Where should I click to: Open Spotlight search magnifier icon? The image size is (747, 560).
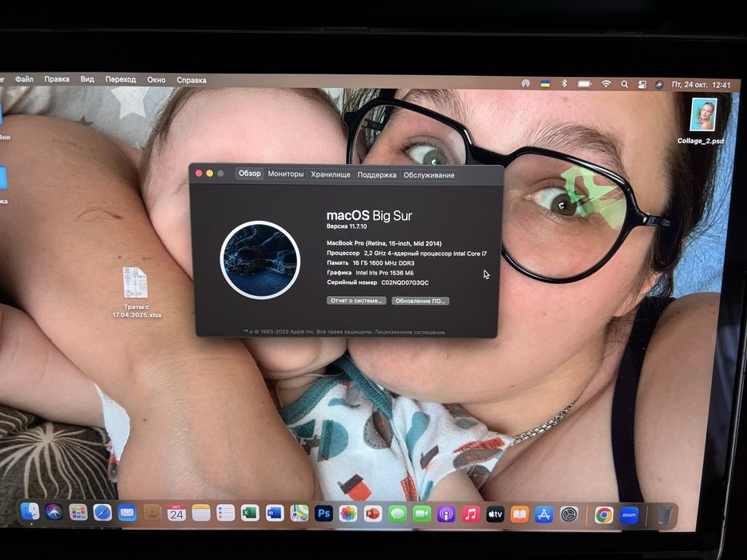[x=624, y=84]
